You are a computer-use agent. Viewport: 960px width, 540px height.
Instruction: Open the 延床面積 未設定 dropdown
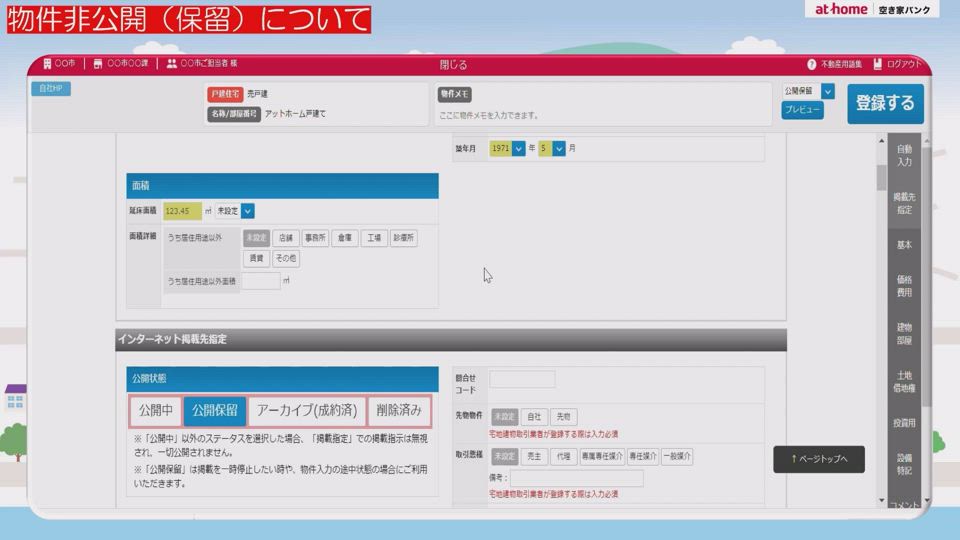[x=248, y=211]
